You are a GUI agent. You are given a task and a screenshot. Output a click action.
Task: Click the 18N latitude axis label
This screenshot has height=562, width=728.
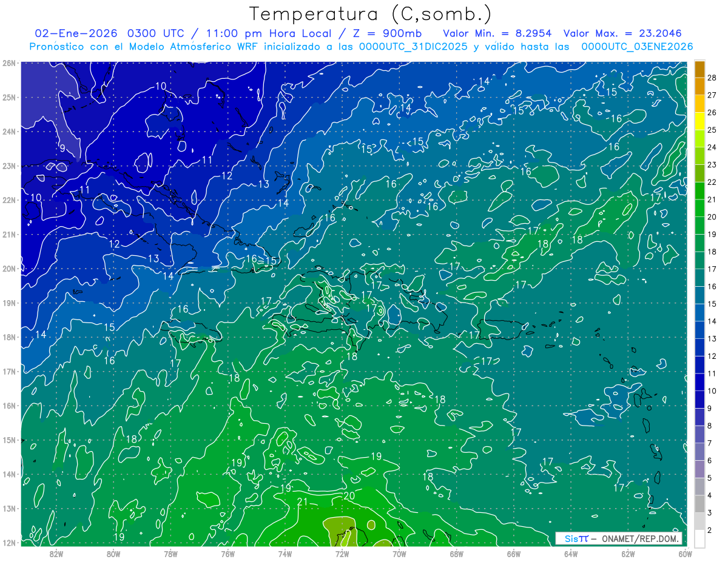click(x=8, y=337)
